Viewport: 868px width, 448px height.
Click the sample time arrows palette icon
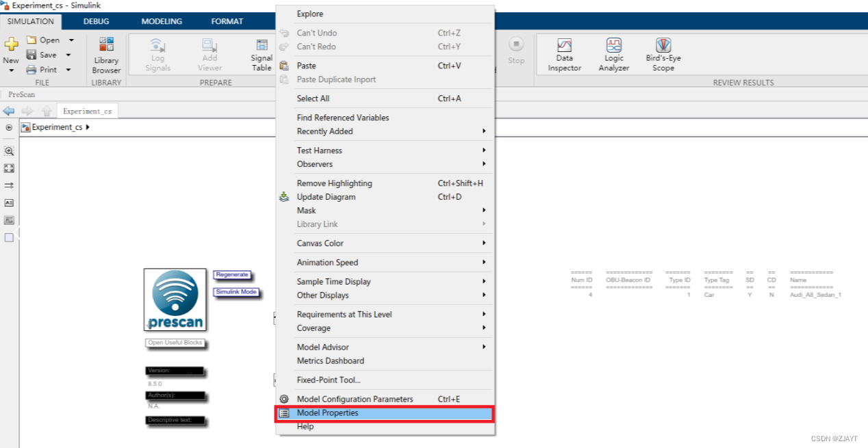click(x=9, y=185)
